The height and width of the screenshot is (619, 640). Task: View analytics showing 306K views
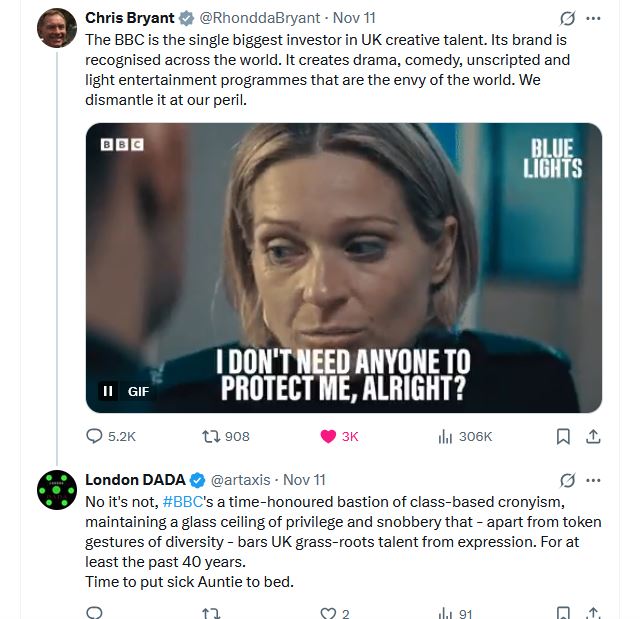click(444, 436)
